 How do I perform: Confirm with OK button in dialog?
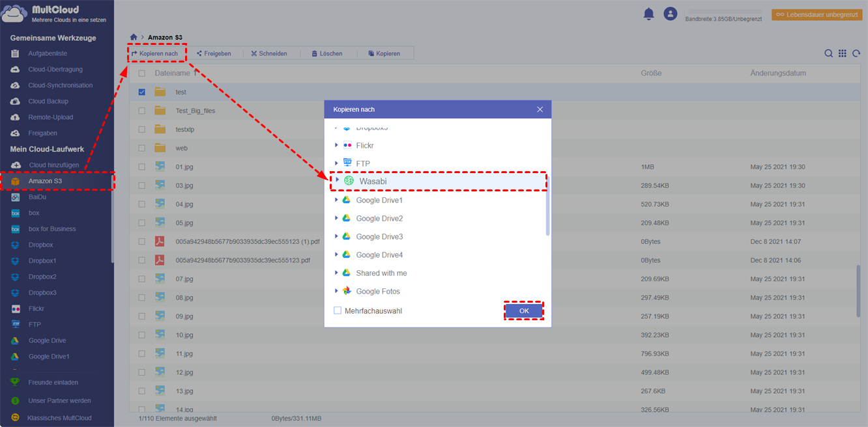click(x=524, y=311)
